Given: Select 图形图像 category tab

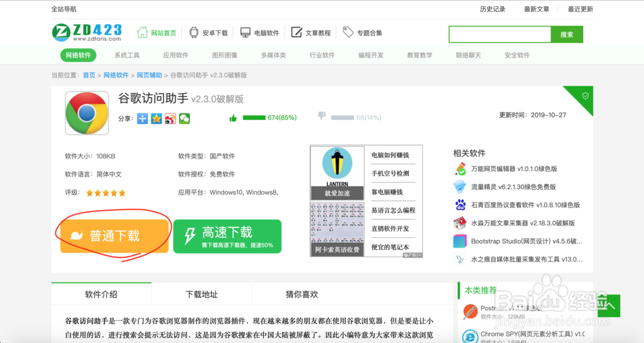Looking at the screenshot, I should (225, 55).
